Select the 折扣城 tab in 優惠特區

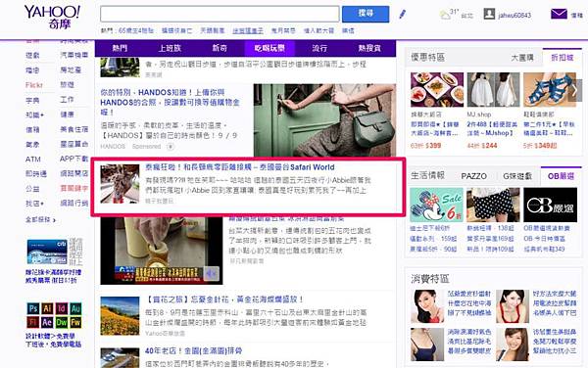(x=563, y=58)
